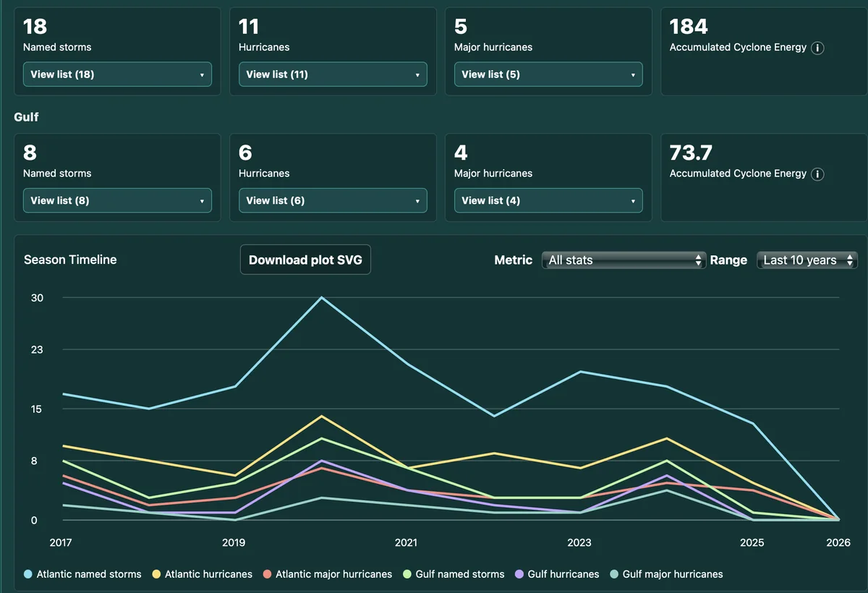Click the 73.7 Accumulated Cyclone Energy value
The height and width of the screenshot is (593, 868).
[x=692, y=153]
